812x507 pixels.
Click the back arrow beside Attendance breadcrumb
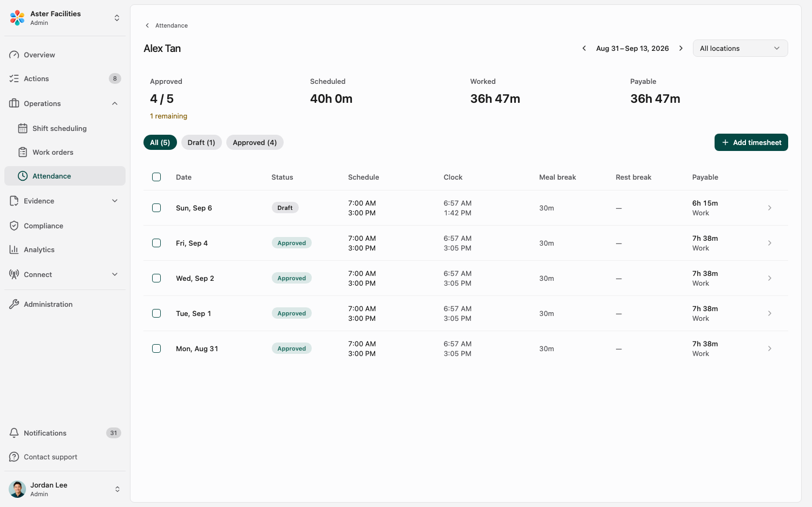[147, 25]
